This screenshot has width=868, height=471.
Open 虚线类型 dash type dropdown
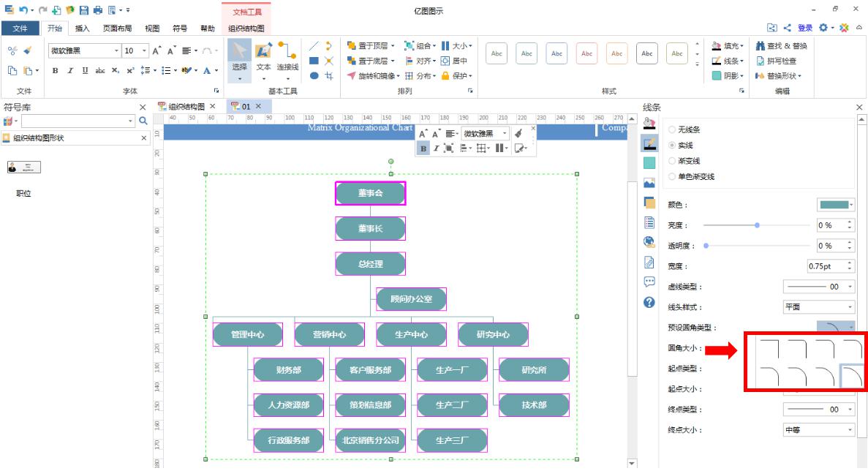(819, 287)
